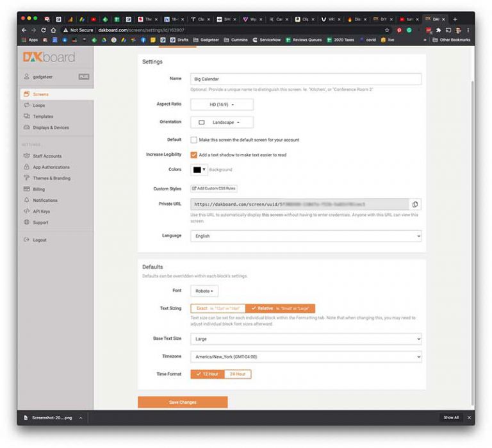Click the Billing card icon in the sidebar
Viewport: 492px width, 448px height.
click(26, 189)
